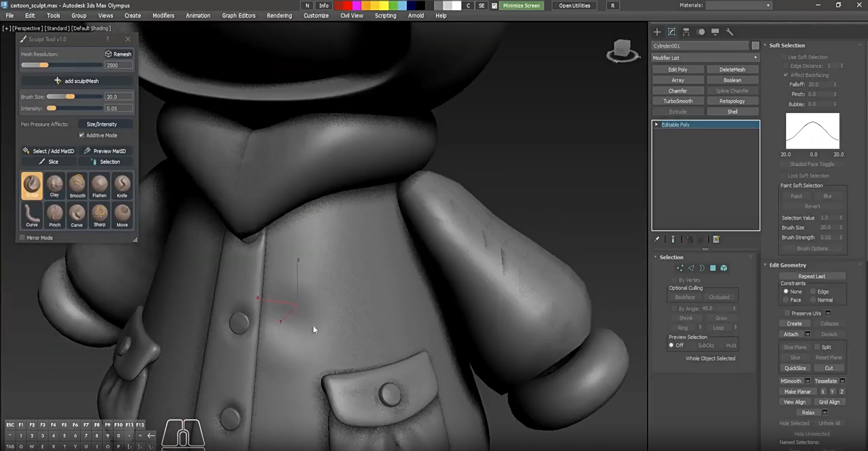868x451 pixels.
Task: Click the Retopology modifier button
Action: (x=733, y=101)
